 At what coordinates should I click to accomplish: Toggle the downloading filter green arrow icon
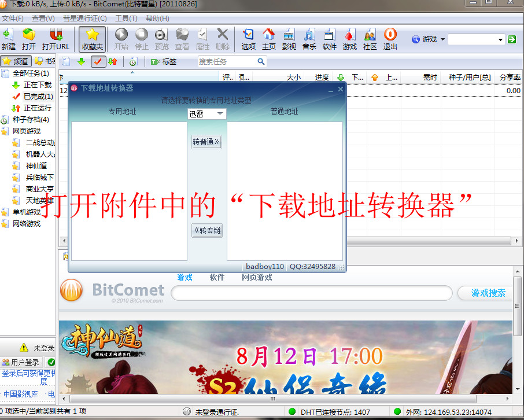(81, 61)
